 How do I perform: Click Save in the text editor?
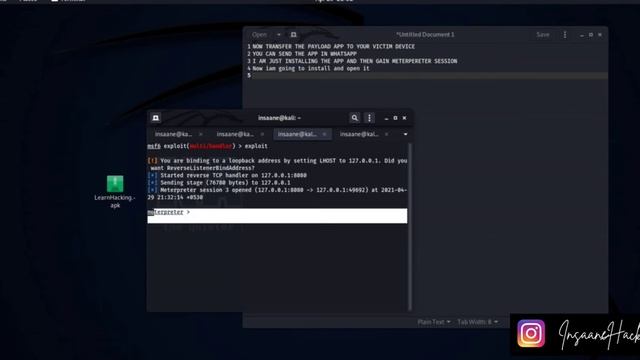click(x=542, y=35)
